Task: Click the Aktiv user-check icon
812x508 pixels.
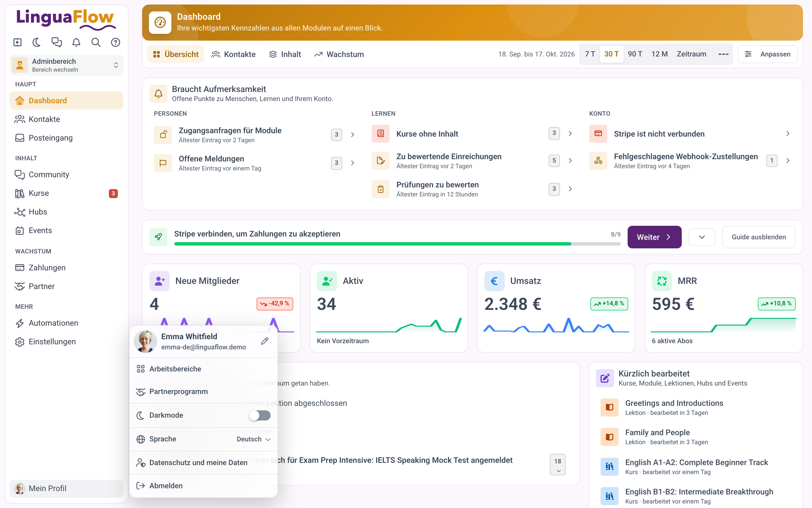Action: point(327,281)
